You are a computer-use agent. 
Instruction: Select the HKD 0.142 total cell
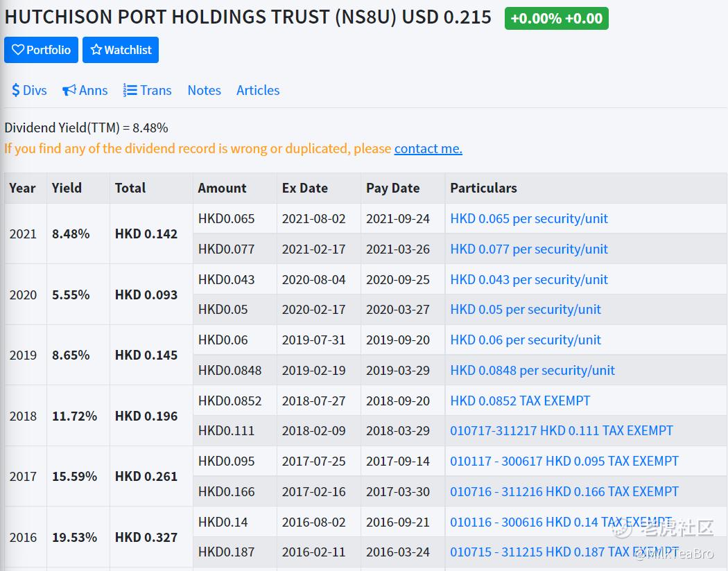pyautogui.click(x=151, y=234)
